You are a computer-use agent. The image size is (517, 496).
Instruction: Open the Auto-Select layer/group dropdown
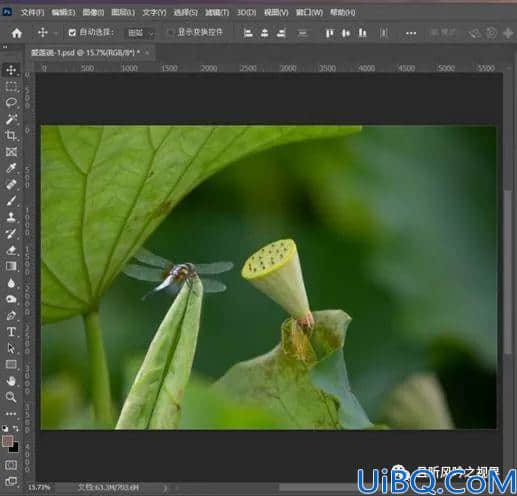pos(141,33)
